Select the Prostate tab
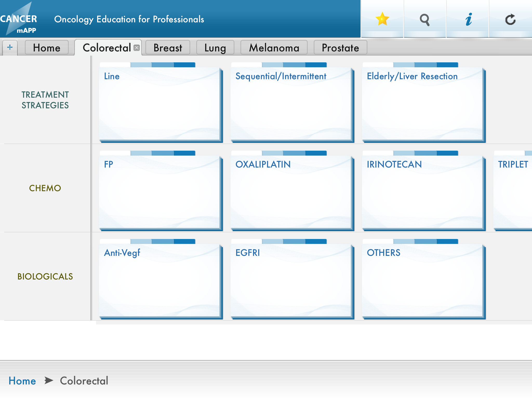Image resolution: width=532 pixels, height=399 pixels. click(x=340, y=48)
